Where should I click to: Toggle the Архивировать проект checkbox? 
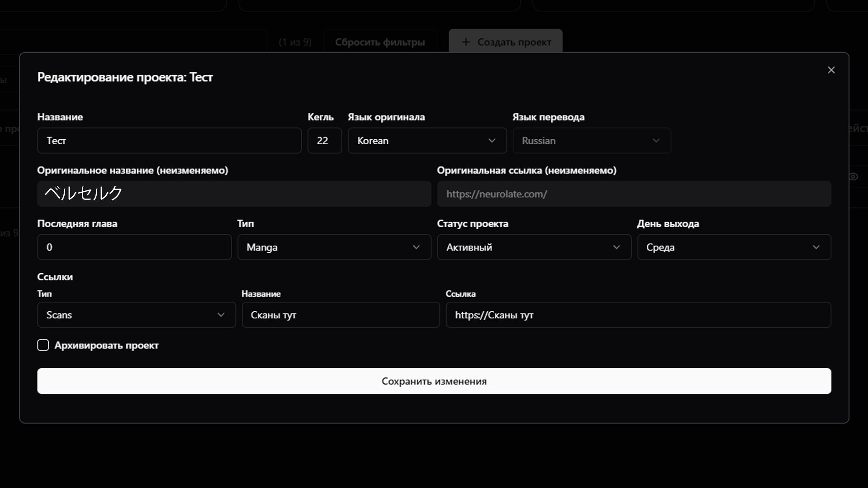pos(43,345)
